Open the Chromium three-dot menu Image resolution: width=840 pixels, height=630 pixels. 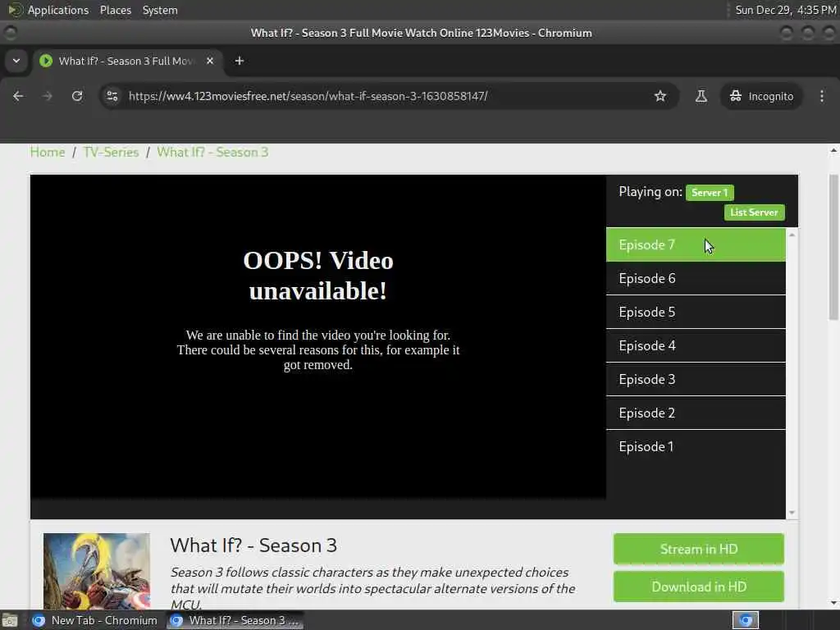822,96
